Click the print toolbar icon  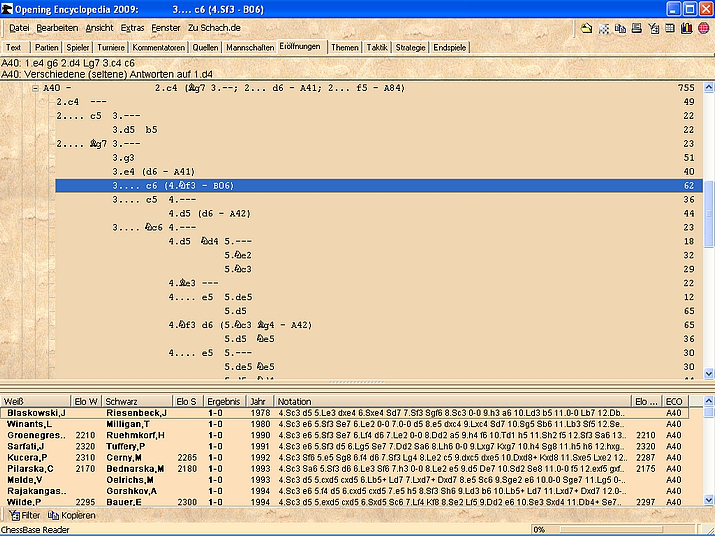click(x=637, y=28)
